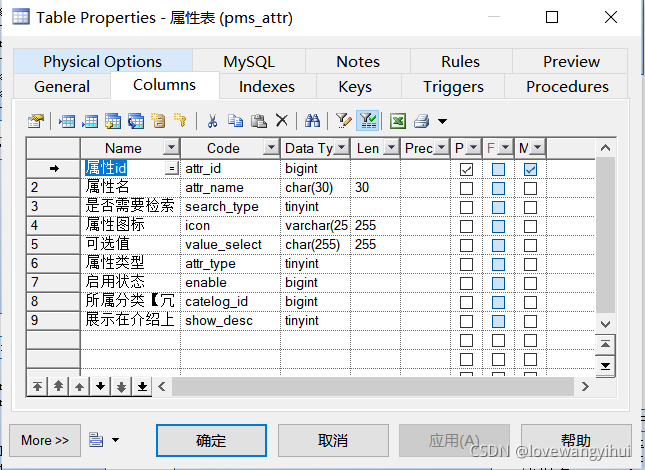Select row header number 6
Viewport: 645px width, 470px height.
(x=53, y=264)
